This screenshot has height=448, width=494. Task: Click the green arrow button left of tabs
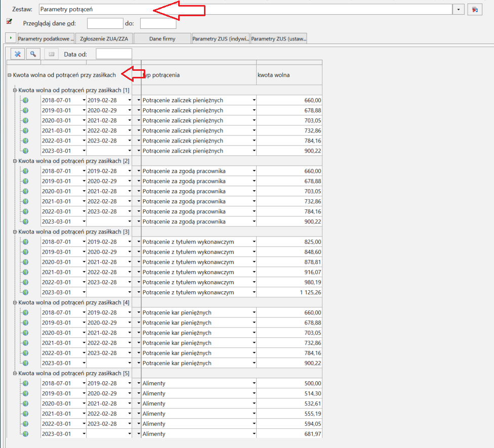coord(11,38)
